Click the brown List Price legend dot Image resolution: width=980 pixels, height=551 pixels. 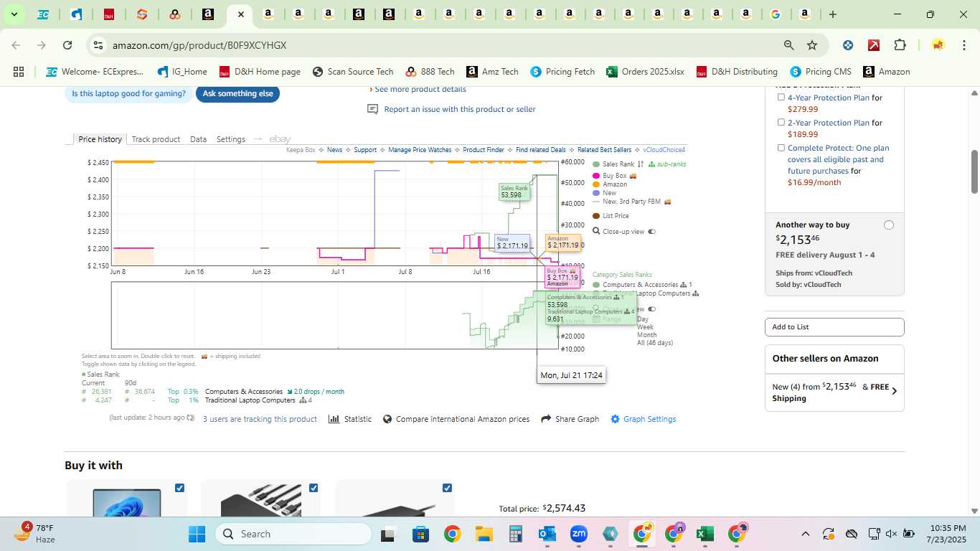tap(596, 216)
